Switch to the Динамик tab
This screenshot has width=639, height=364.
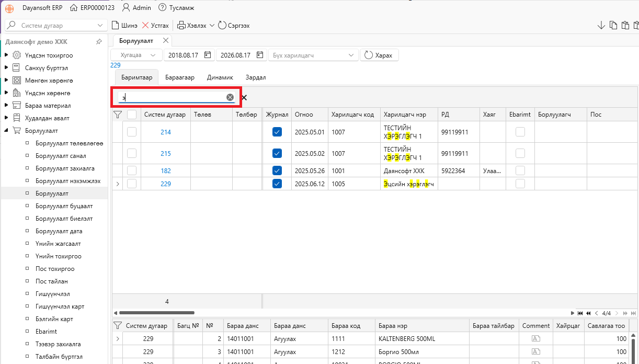tap(220, 77)
